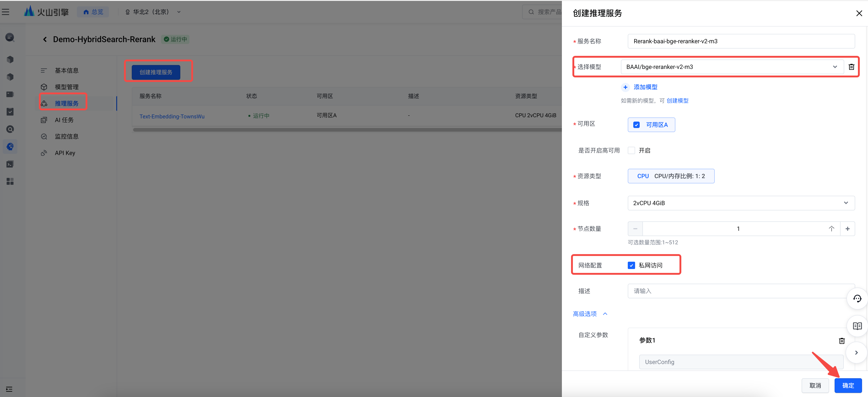Click the chat bubble icon in left rail
868x397 pixels.
pos(10,37)
